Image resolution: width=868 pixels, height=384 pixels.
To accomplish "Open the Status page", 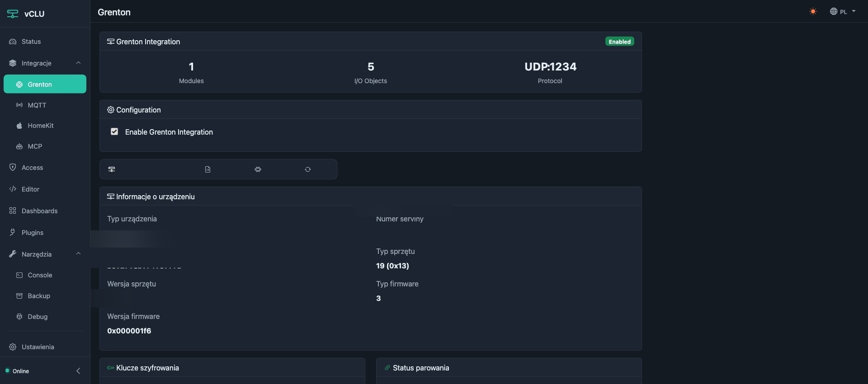I will click(x=45, y=42).
